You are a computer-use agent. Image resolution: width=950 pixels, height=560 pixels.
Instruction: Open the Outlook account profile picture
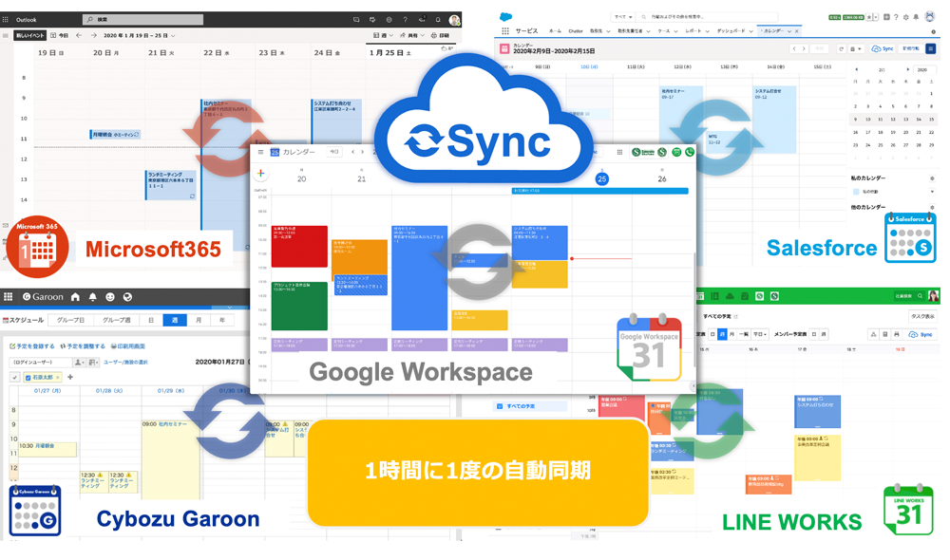tap(454, 20)
